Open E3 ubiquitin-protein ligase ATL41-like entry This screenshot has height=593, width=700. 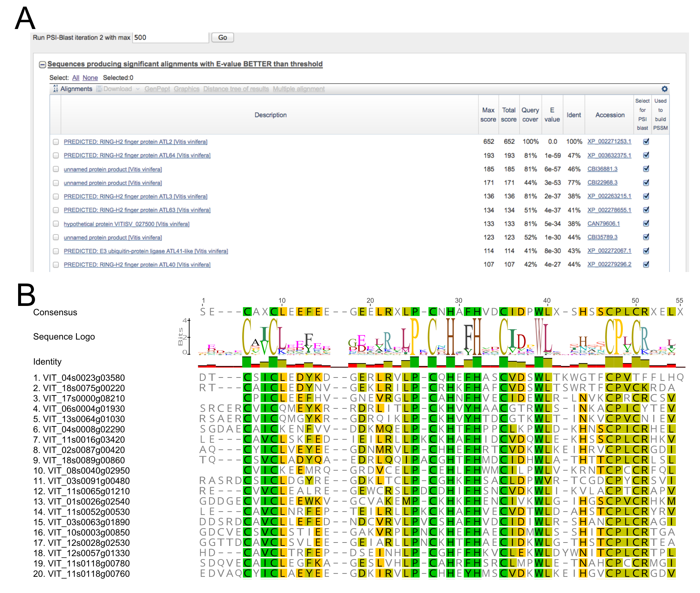(x=145, y=251)
